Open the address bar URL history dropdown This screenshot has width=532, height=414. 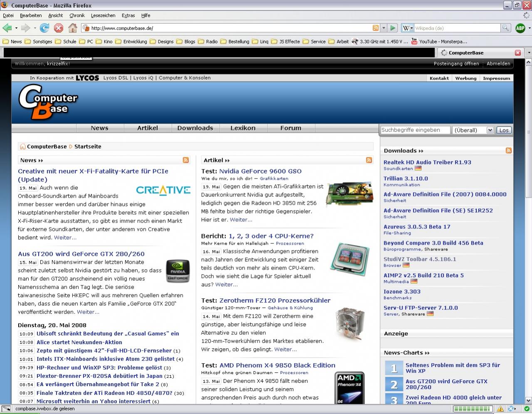[383, 28]
